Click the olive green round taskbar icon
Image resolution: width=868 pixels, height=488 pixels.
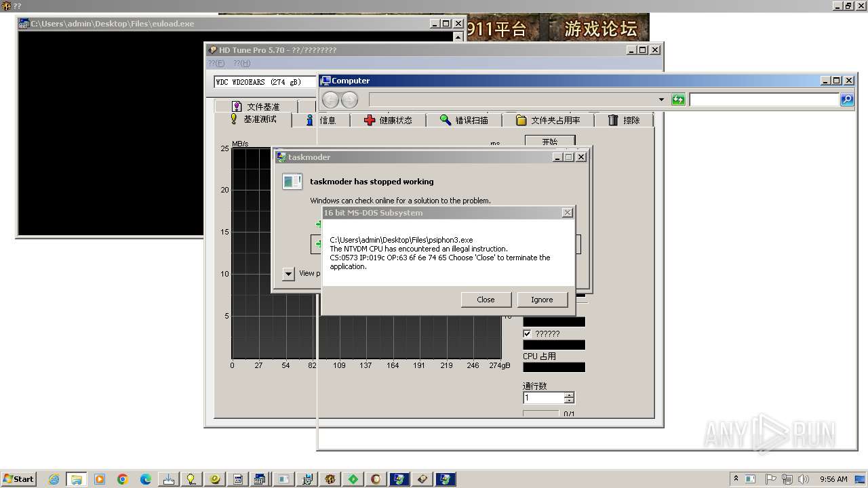215,479
